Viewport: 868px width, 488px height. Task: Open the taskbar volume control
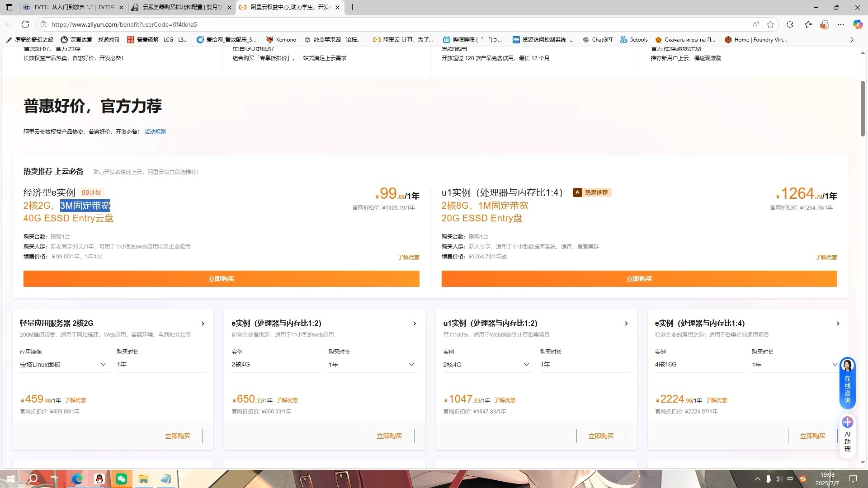[x=778, y=479]
